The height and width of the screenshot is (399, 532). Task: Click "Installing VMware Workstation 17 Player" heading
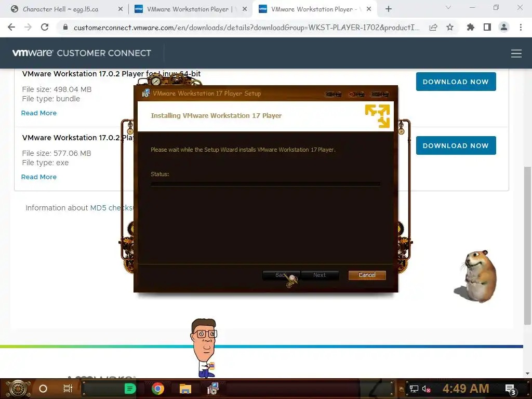point(216,115)
